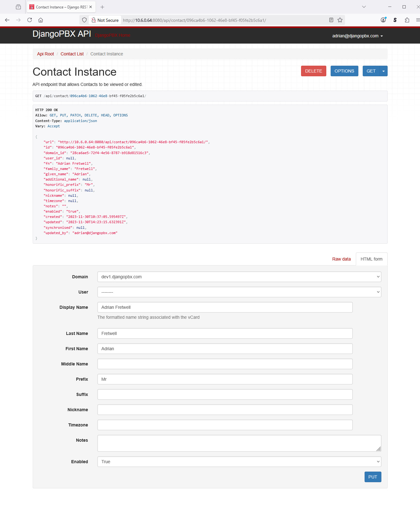Screen dimensions: 420x513
Task: Bookmark this page with the star icon
Action: pos(340,20)
